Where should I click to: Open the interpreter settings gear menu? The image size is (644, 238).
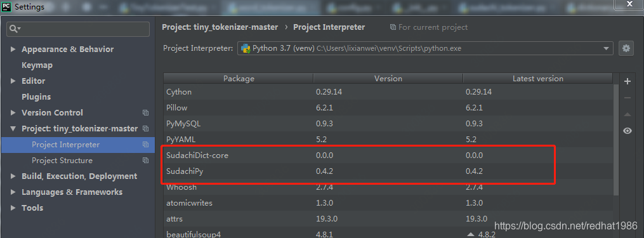tap(626, 48)
